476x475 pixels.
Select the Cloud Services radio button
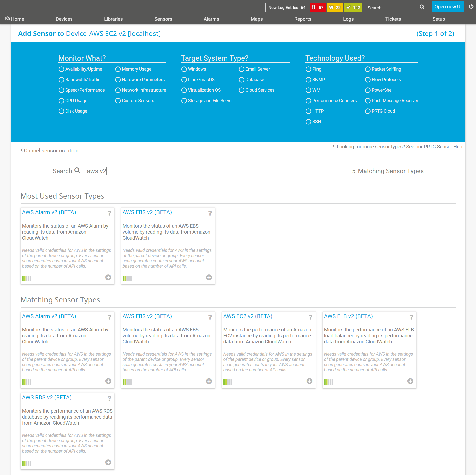(241, 90)
